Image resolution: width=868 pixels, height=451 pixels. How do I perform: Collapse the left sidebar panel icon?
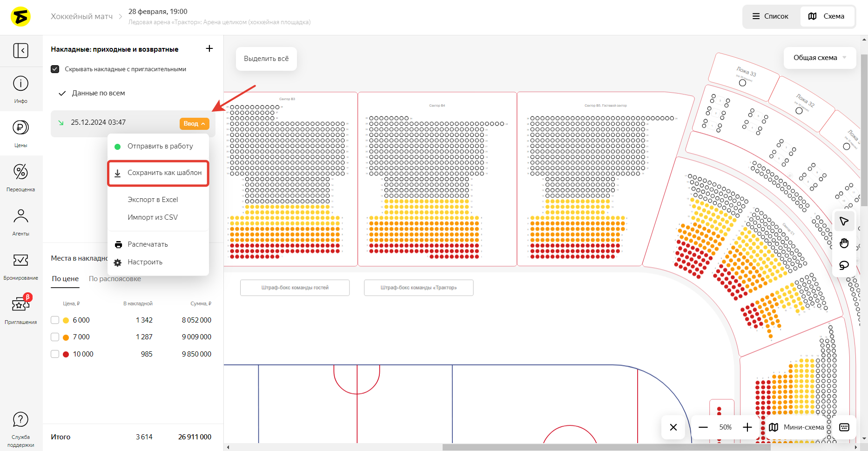20,50
